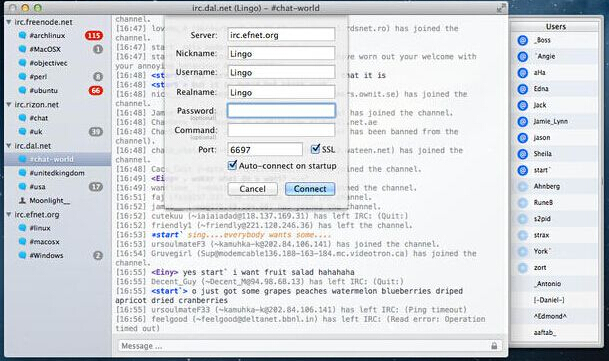Click the 66 unread badge on #ubuntu
The width and height of the screenshot is (609, 361).
[95, 91]
